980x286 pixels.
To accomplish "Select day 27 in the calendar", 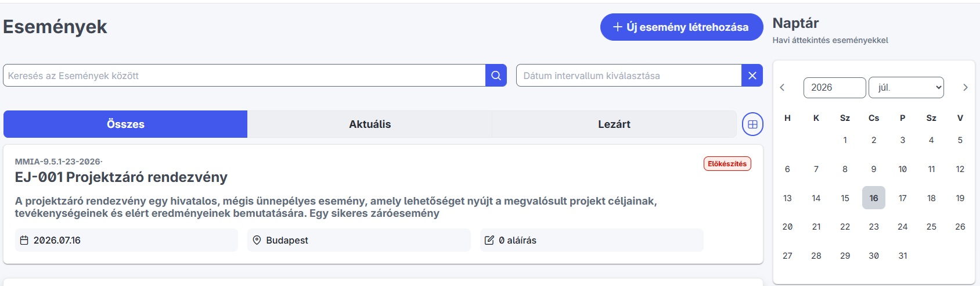I will click(787, 256).
